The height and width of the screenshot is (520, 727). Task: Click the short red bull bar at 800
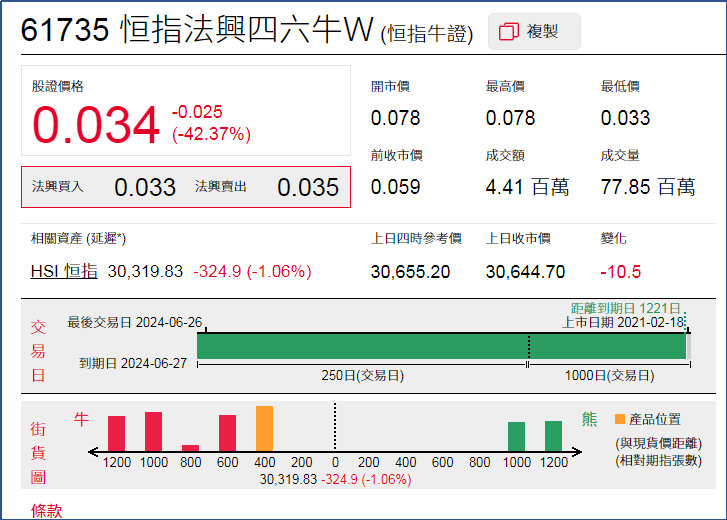pos(191,448)
